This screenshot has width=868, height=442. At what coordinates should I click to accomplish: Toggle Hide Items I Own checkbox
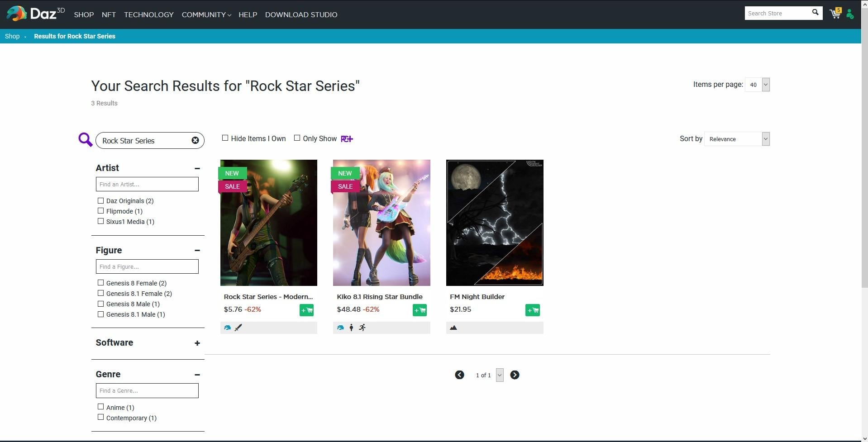pos(225,138)
